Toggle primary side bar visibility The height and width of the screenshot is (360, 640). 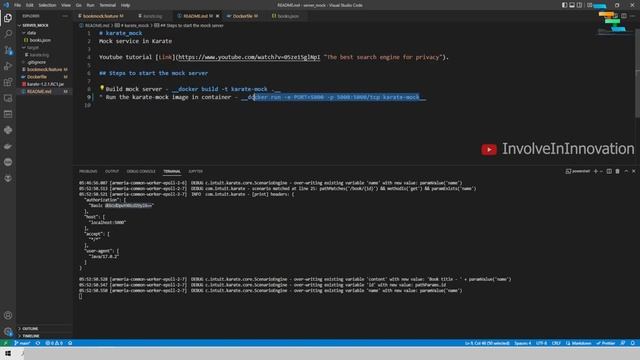click(x=564, y=5)
